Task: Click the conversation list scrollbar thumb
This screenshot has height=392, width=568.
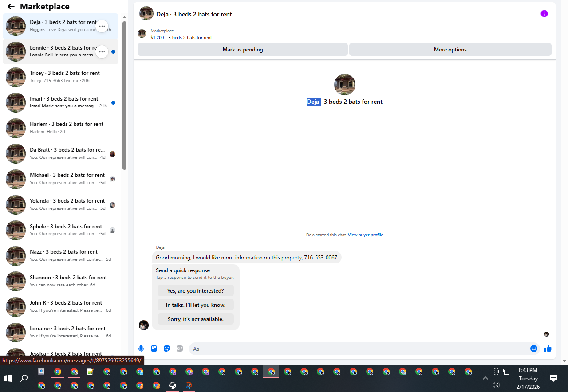Action: [125, 95]
